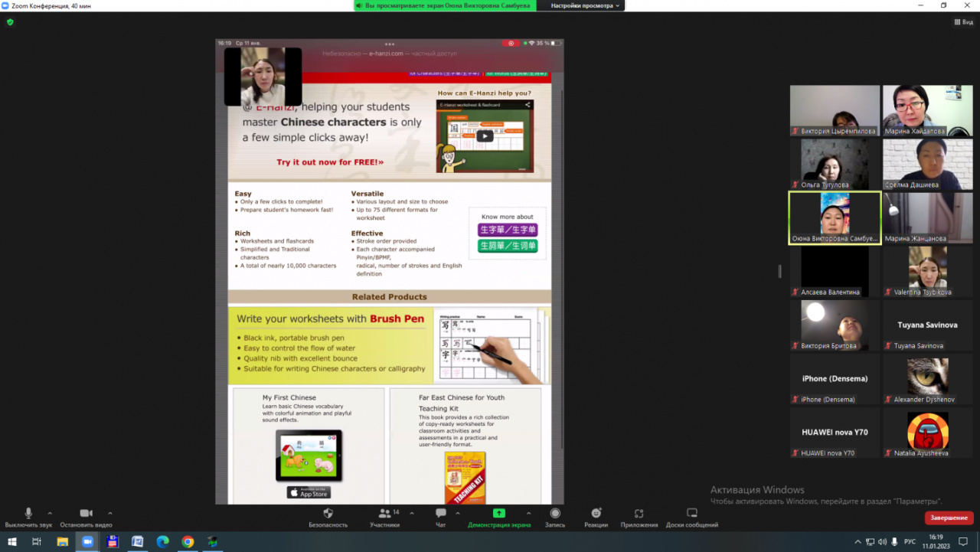This screenshot has height=552, width=980.
Task: Click Try it out now for FREE link
Action: tap(330, 162)
